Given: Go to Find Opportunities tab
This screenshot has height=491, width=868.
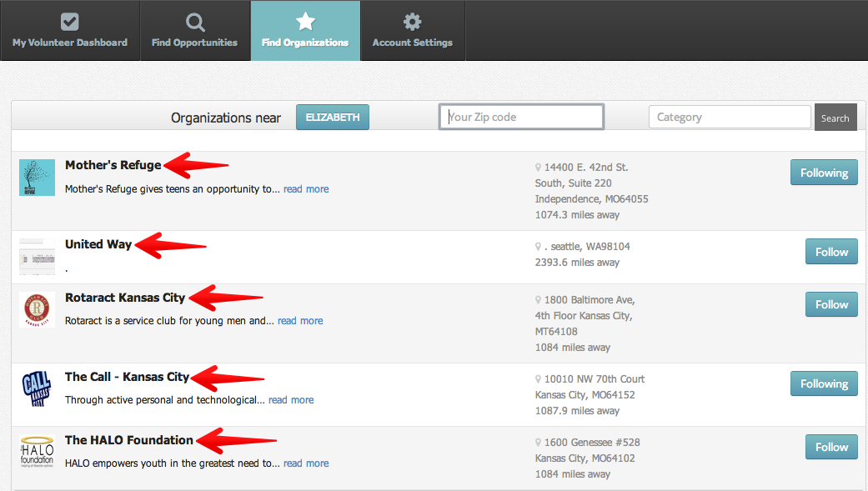Looking at the screenshot, I should (194, 31).
